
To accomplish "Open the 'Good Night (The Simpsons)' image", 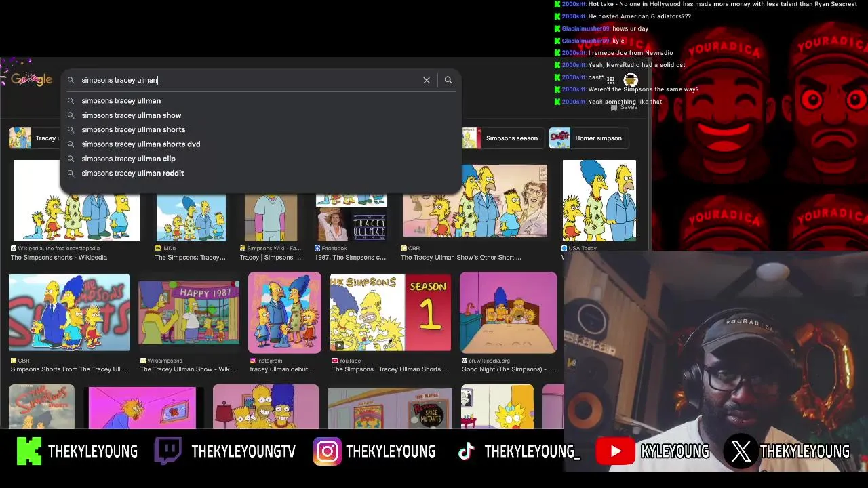I will pyautogui.click(x=508, y=312).
